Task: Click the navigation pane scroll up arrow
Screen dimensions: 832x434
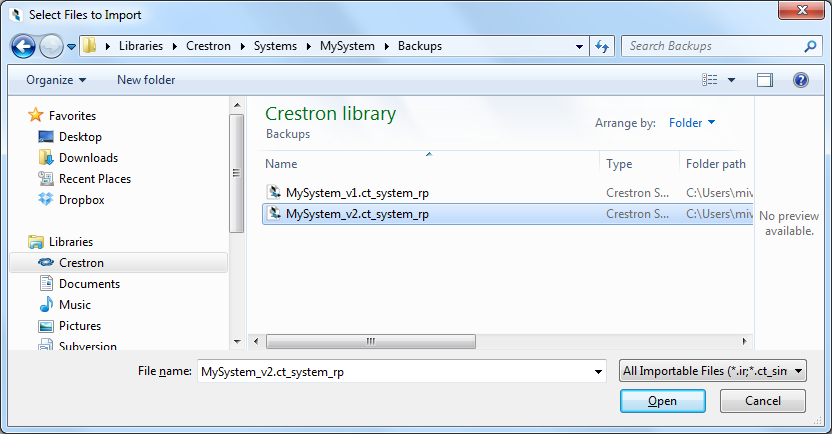Action: (x=237, y=105)
